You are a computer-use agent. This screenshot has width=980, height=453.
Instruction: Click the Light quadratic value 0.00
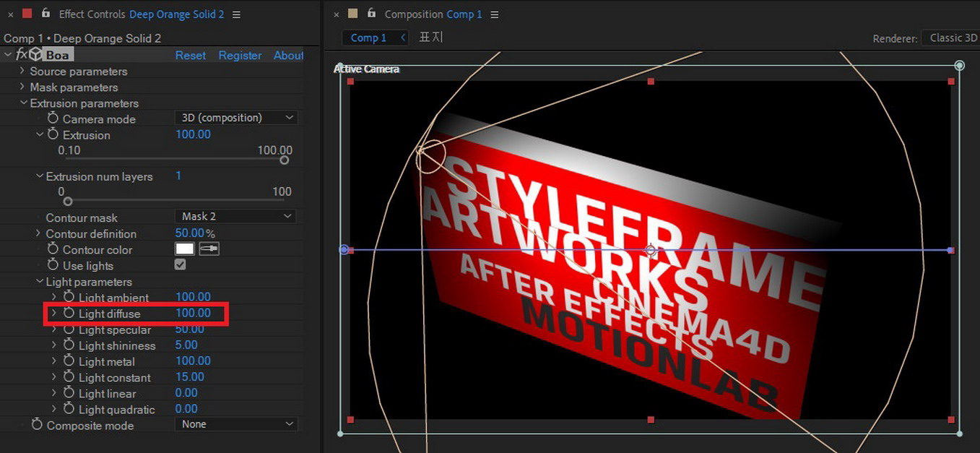187,408
